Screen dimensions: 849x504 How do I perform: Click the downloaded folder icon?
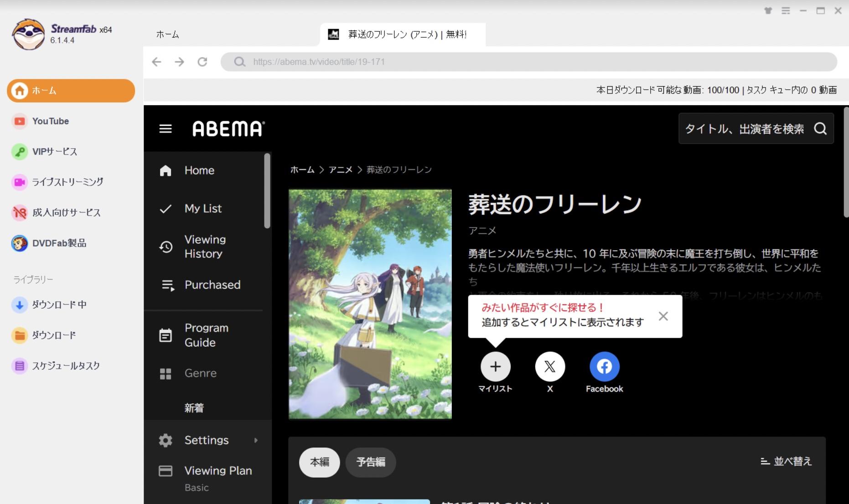pyautogui.click(x=20, y=335)
